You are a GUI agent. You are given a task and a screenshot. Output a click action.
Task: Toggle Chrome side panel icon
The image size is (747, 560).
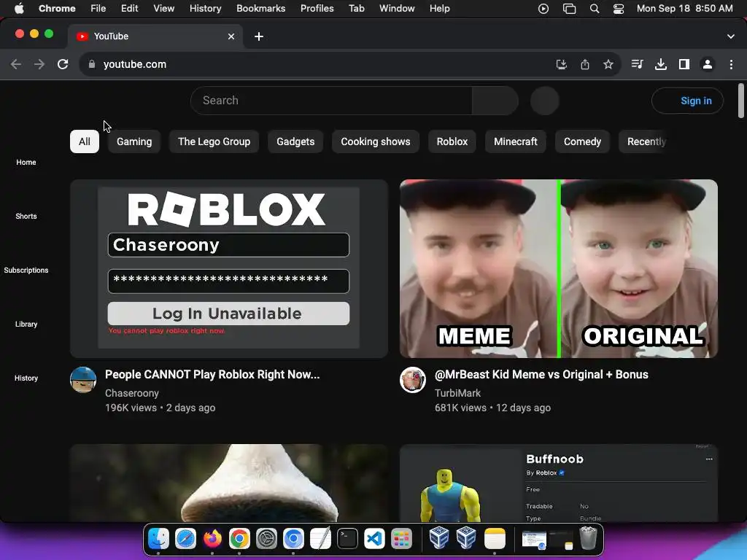point(684,64)
